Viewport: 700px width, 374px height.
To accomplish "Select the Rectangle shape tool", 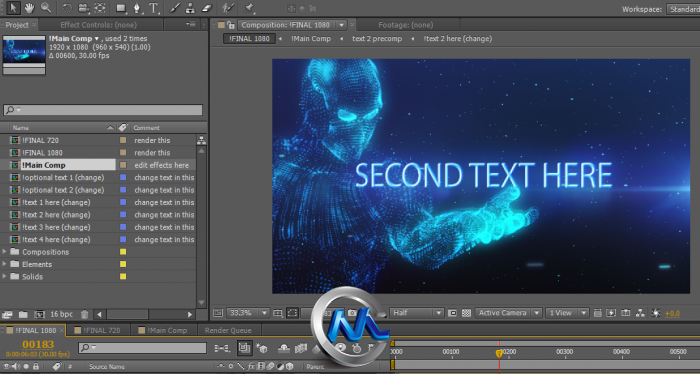I will [121, 8].
